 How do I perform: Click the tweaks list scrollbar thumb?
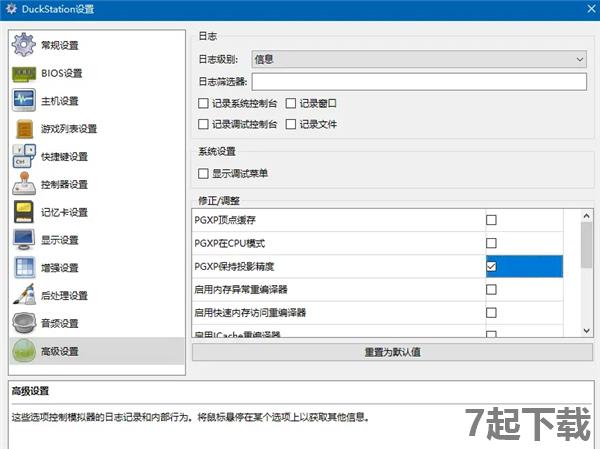pyautogui.click(x=587, y=245)
